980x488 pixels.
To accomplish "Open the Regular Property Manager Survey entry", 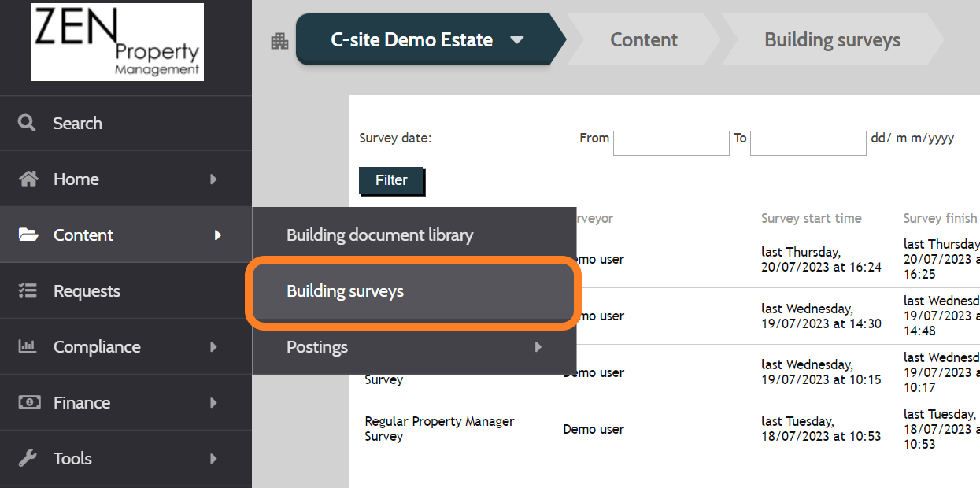I will point(439,429).
